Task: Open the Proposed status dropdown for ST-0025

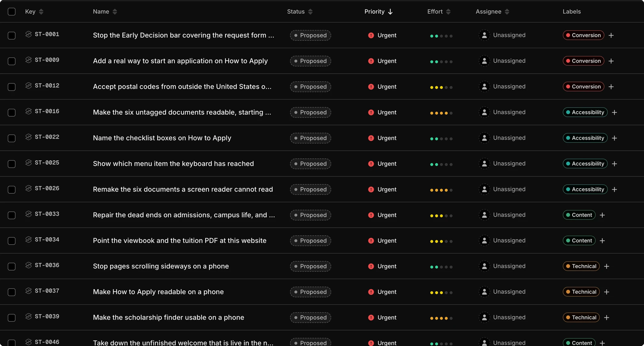Action: pyautogui.click(x=310, y=164)
